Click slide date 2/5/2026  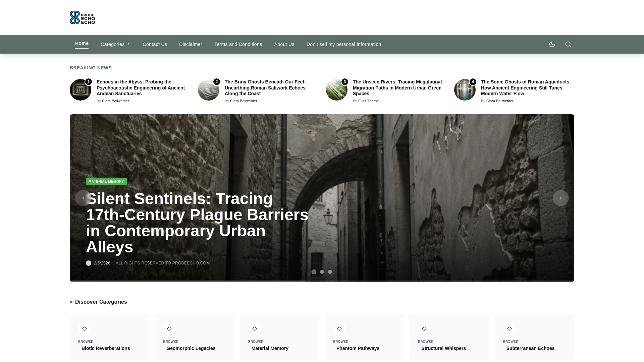click(102, 263)
